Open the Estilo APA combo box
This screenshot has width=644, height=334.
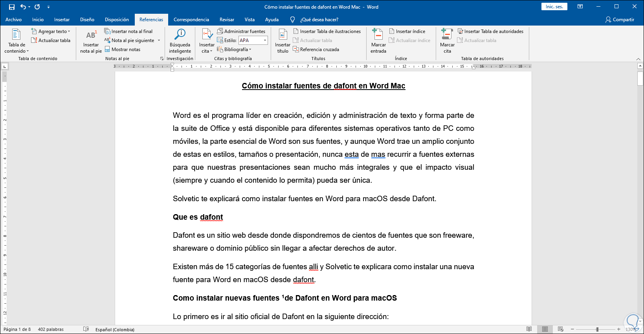[x=253, y=40]
